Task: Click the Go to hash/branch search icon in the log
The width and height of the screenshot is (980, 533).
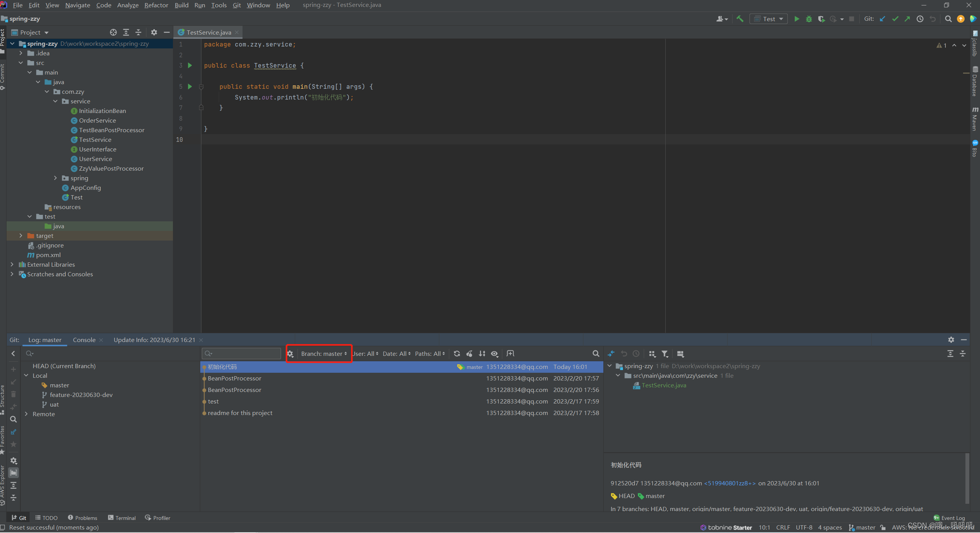Action: (596, 354)
